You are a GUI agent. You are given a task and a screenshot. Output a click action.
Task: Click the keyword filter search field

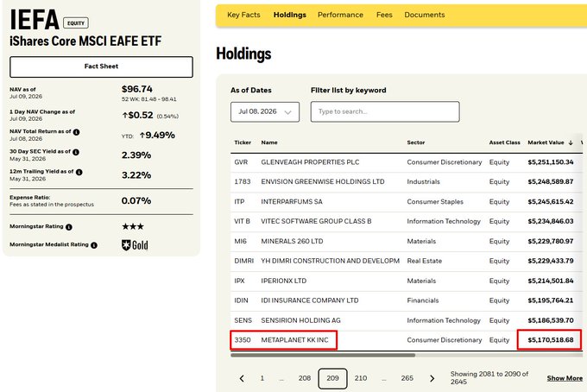pyautogui.click(x=385, y=111)
